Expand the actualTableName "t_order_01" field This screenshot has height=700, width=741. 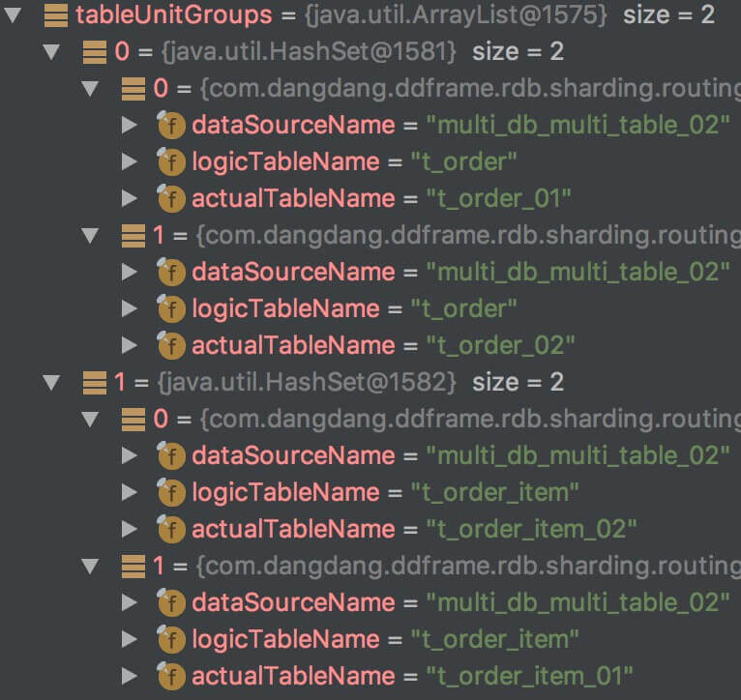(129, 198)
